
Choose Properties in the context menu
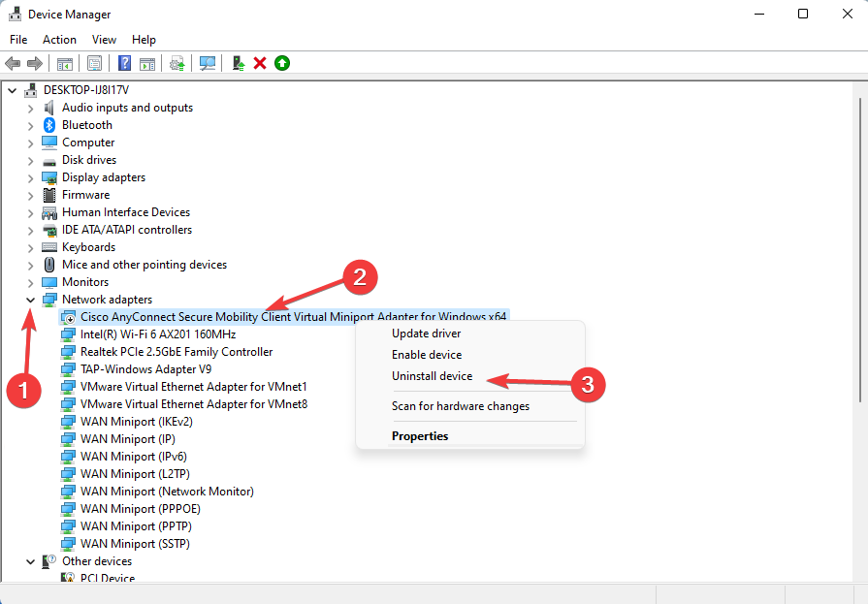(x=420, y=436)
